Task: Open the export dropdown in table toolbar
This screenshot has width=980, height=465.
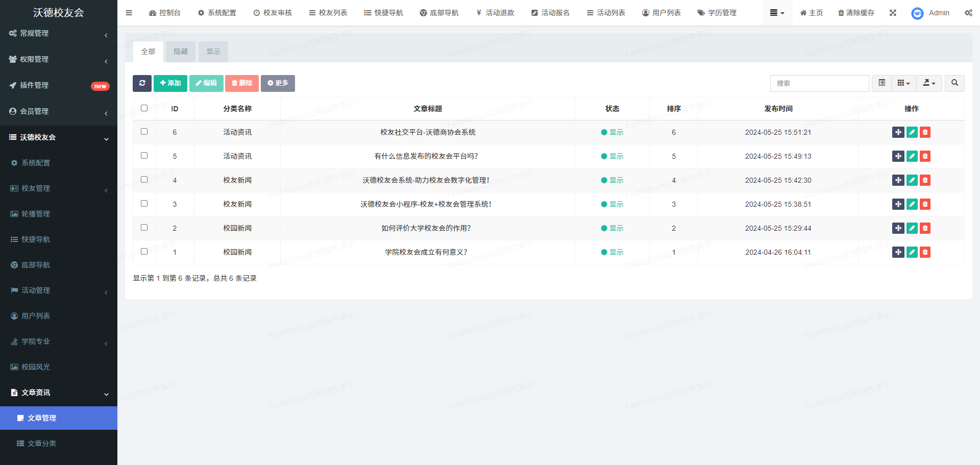Action: tap(929, 83)
